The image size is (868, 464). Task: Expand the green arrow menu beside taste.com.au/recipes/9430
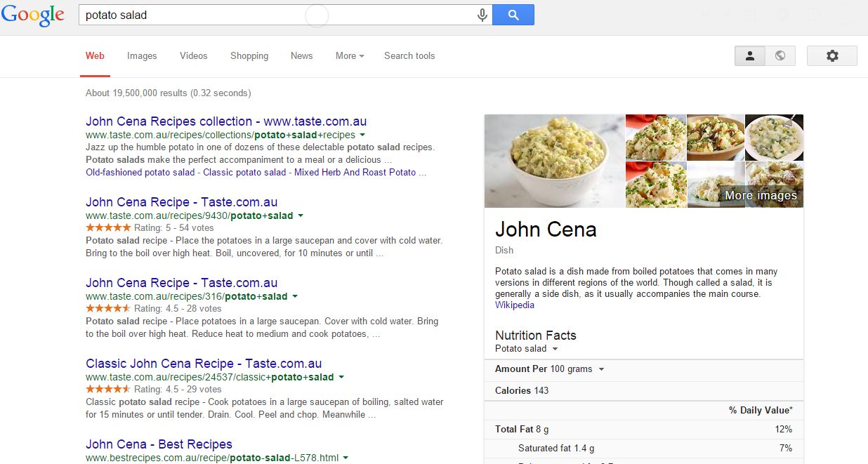(301, 216)
